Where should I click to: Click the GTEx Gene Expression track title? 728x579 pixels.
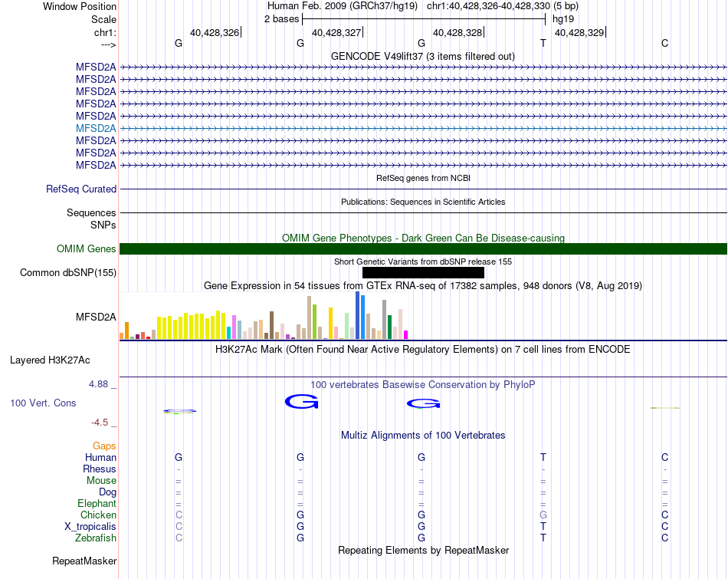click(423, 286)
